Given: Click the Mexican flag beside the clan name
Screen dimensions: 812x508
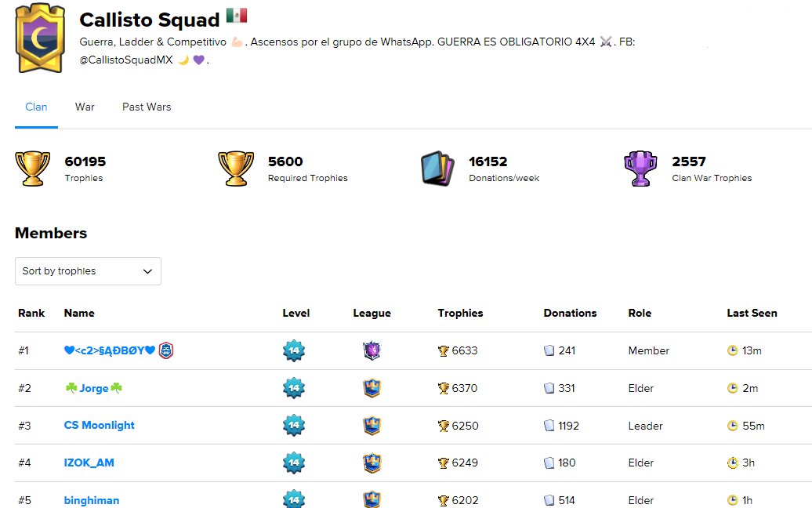Looking at the screenshot, I should coord(236,14).
